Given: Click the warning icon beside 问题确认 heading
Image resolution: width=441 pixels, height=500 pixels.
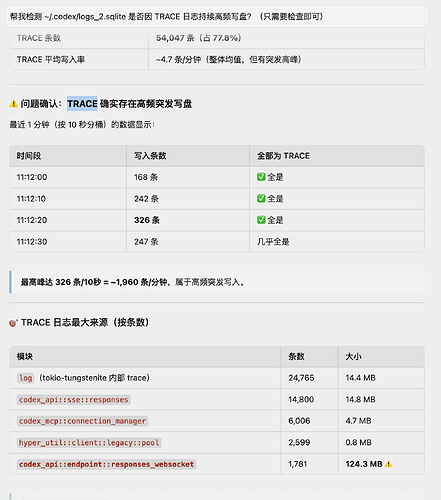Looking at the screenshot, I should click(x=14, y=104).
